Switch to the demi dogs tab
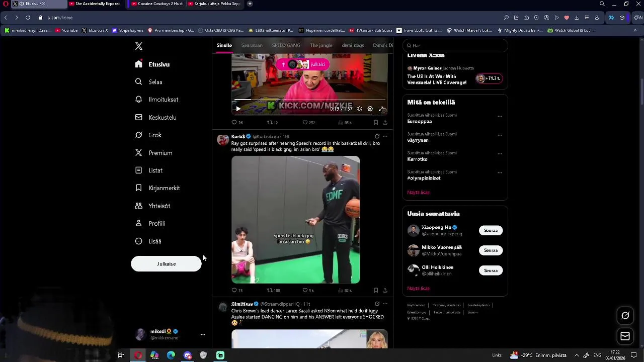 point(353,45)
